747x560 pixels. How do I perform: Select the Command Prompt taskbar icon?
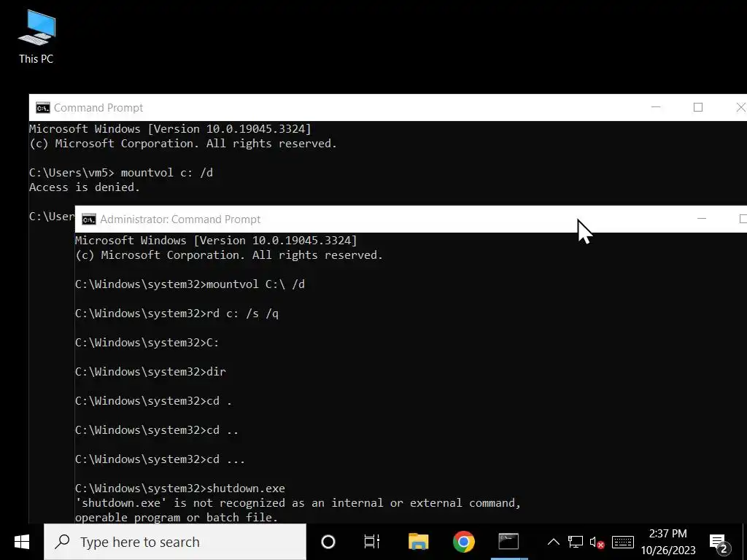click(508, 542)
